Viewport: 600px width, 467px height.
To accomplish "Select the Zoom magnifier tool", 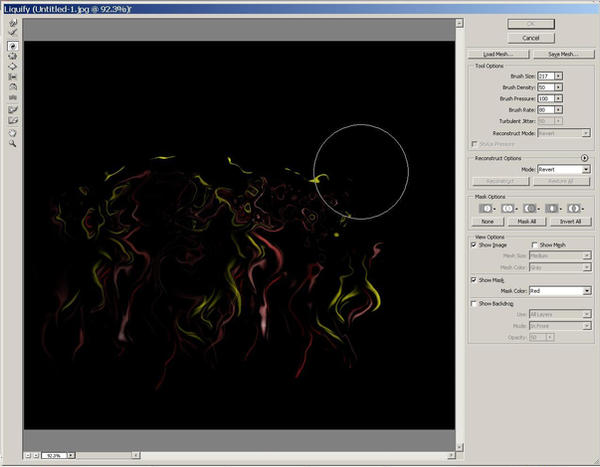I will pyautogui.click(x=13, y=144).
